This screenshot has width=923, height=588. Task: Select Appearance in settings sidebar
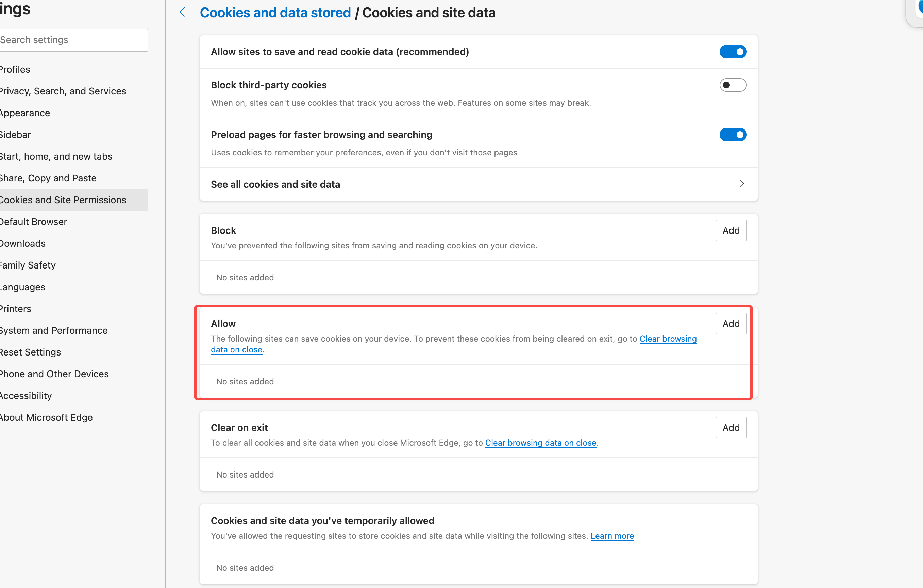25,113
